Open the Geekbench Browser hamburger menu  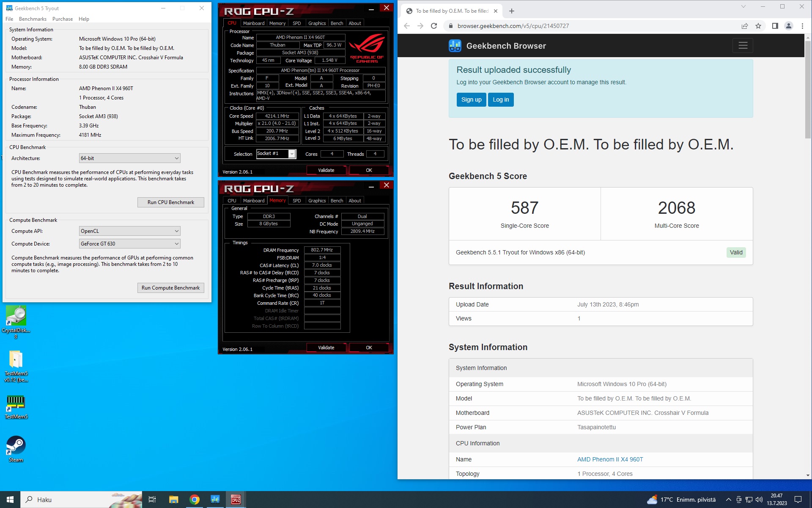tap(743, 46)
